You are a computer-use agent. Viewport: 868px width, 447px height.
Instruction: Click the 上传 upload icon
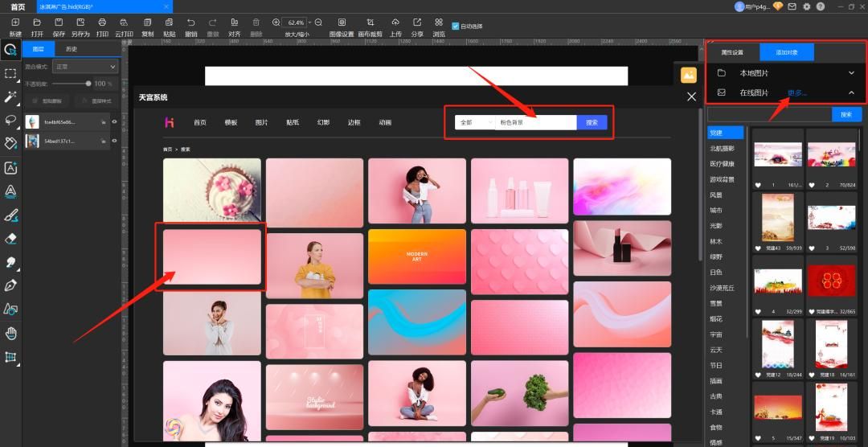pos(395,23)
